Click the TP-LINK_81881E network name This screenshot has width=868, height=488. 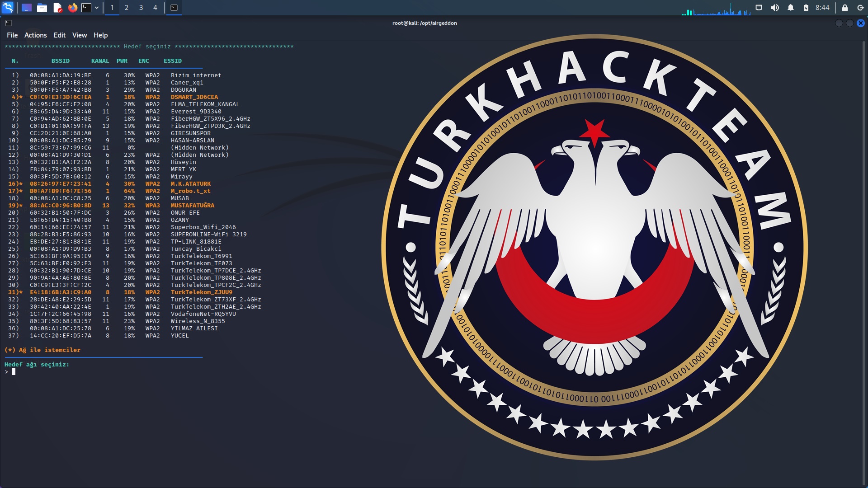click(x=196, y=242)
